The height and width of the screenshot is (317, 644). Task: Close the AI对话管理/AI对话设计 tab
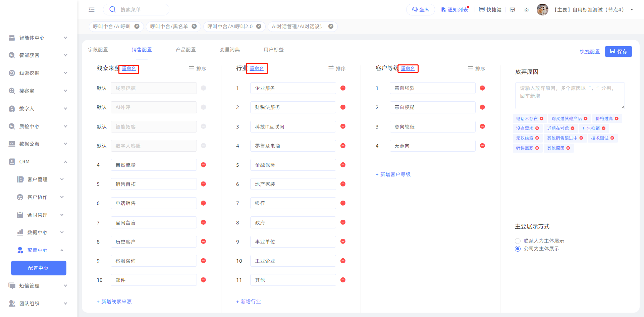(x=331, y=27)
